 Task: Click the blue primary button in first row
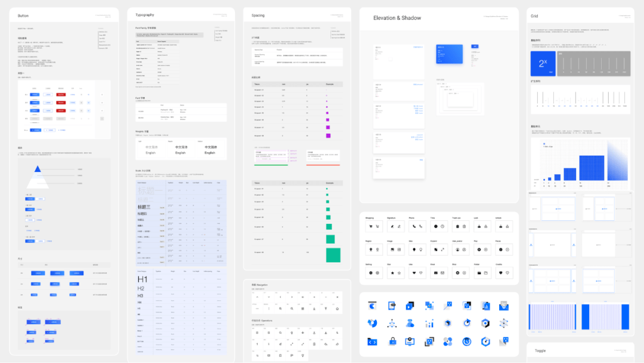tap(35, 94)
